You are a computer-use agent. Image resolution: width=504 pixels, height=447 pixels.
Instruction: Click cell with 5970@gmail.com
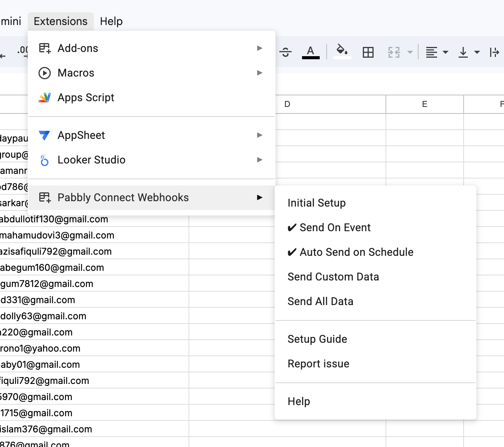pos(94,397)
